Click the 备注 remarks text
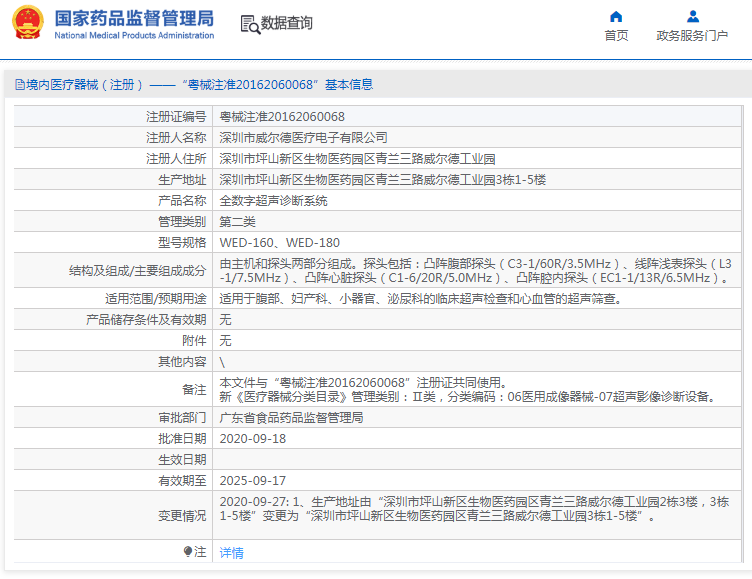Viewport: 752px width, 579px height. [x=468, y=390]
